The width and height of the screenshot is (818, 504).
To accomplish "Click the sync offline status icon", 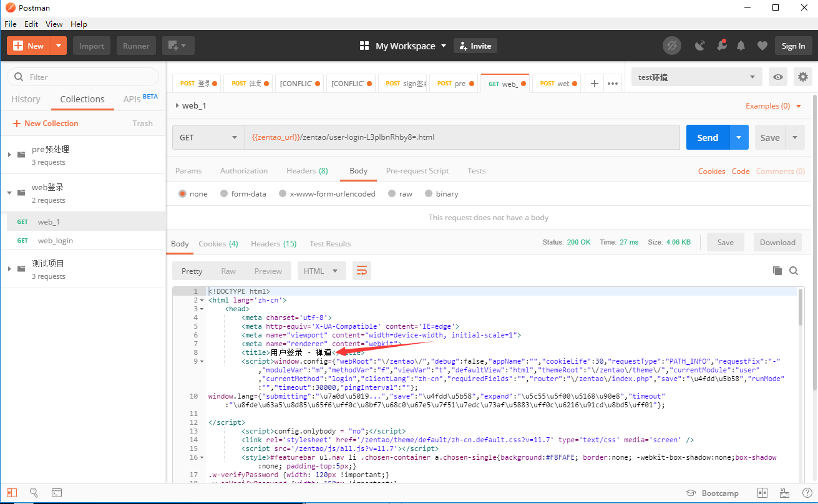I will pyautogui.click(x=672, y=46).
